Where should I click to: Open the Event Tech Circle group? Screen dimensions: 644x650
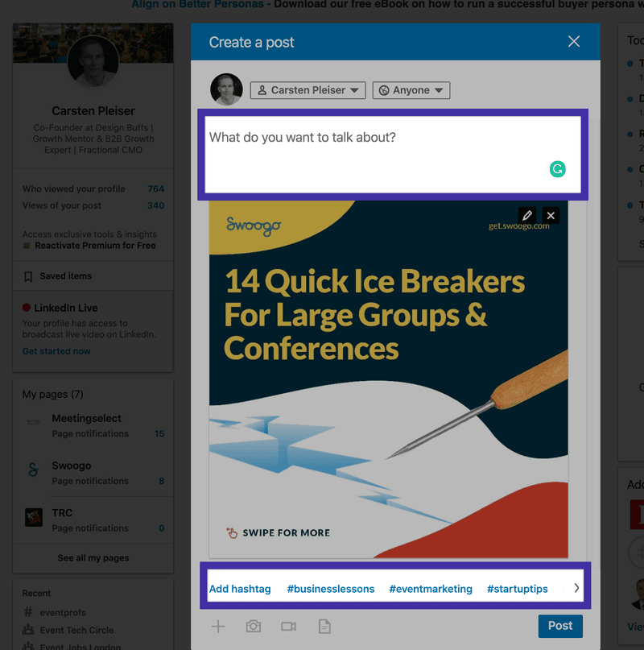click(x=76, y=630)
